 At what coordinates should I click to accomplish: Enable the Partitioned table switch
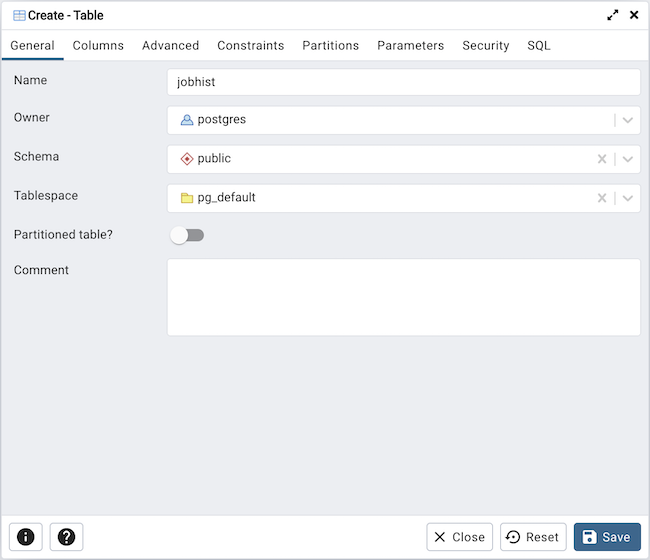click(187, 235)
